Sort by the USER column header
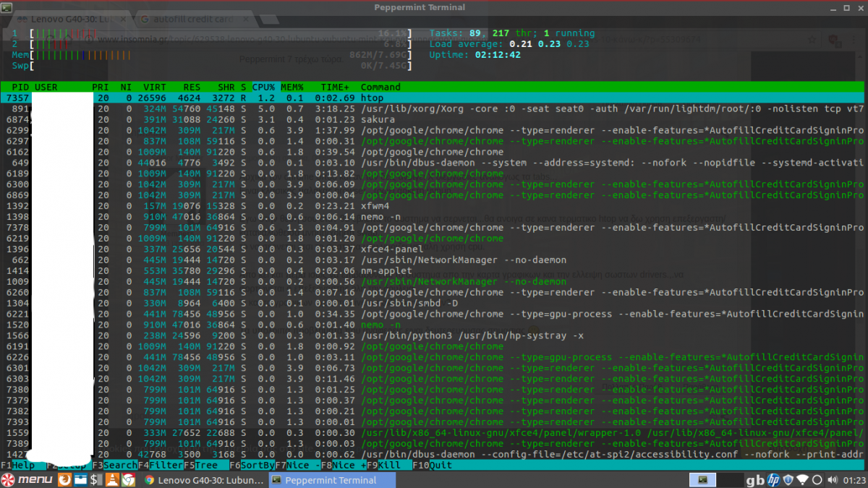 click(x=46, y=87)
